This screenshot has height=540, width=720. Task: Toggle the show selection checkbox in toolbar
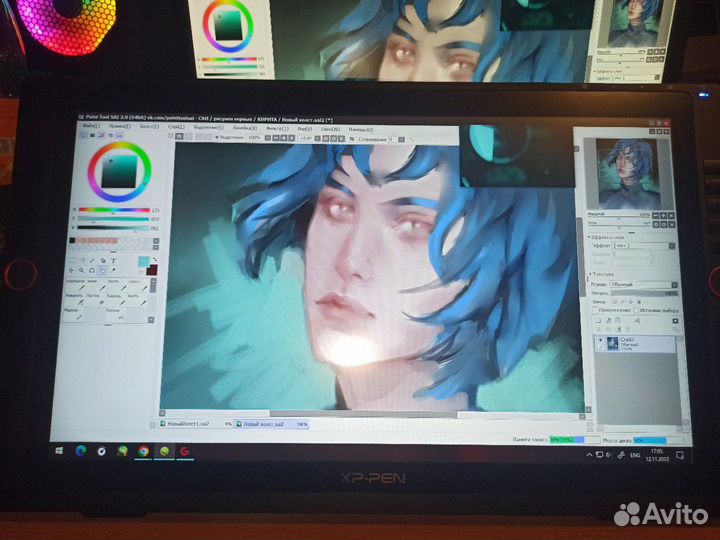coord(216,137)
